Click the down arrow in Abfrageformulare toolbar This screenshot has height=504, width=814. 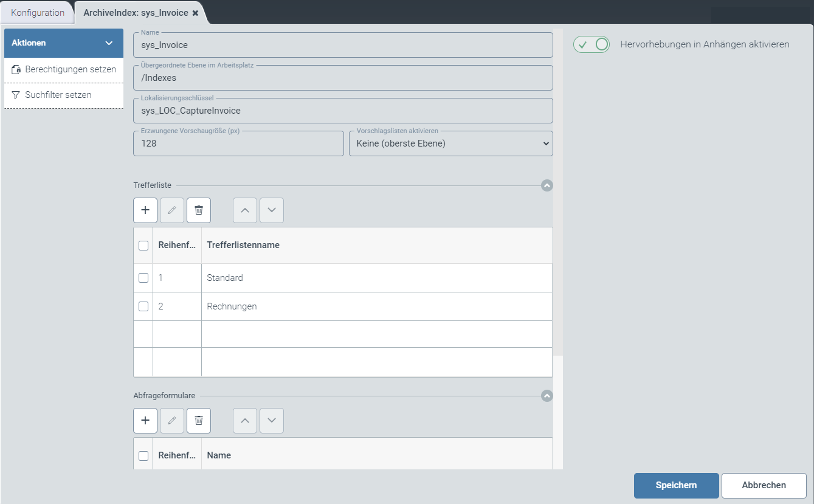pos(272,421)
